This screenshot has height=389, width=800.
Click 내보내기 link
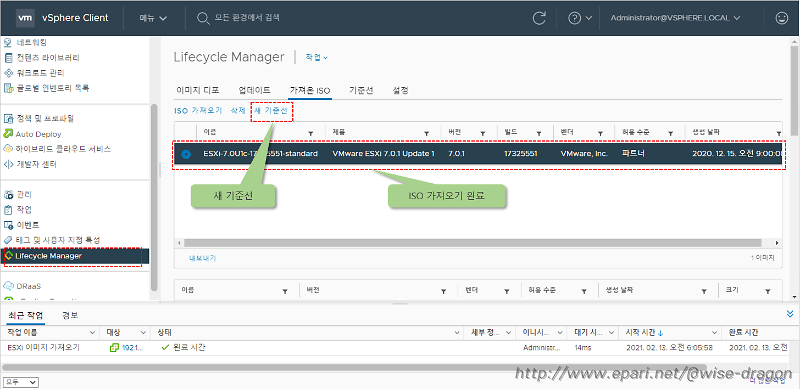tap(203, 258)
